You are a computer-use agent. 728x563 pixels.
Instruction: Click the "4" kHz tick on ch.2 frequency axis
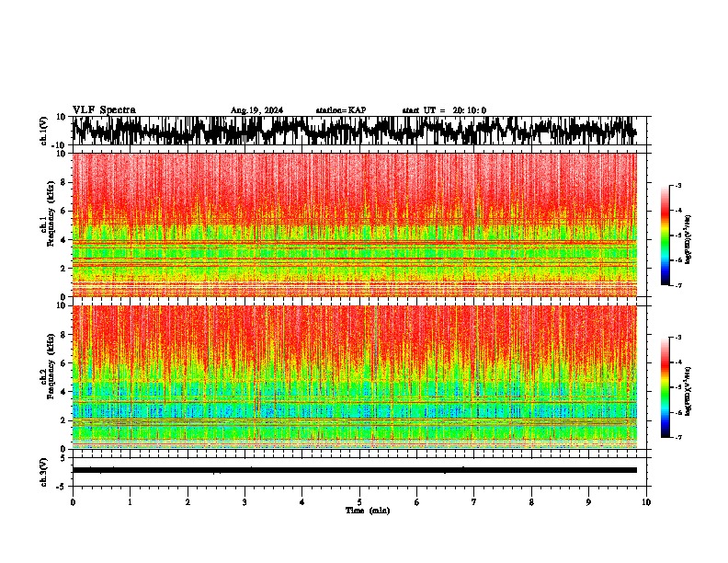(64, 392)
